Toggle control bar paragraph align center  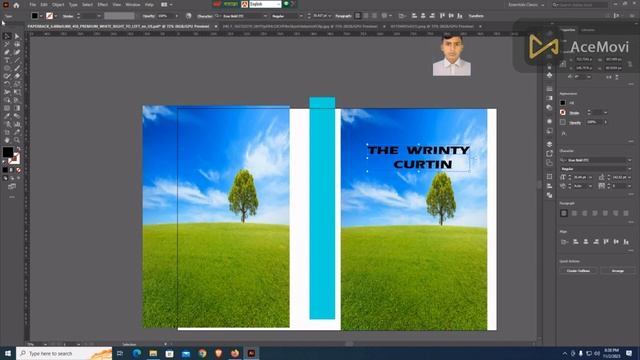(366, 16)
